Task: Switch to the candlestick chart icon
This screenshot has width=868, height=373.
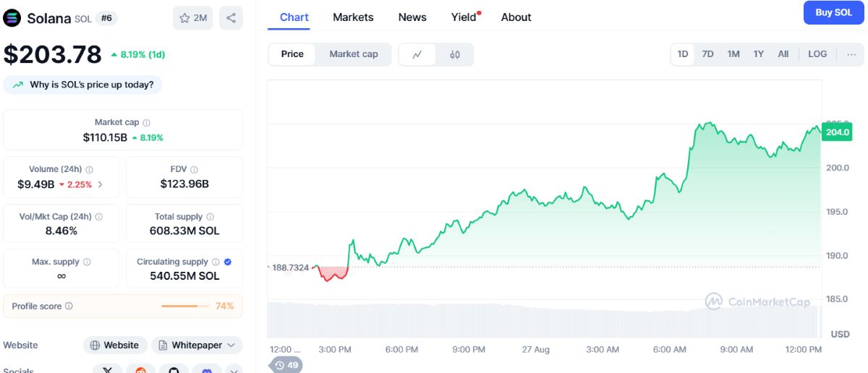Action: click(x=455, y=54)
